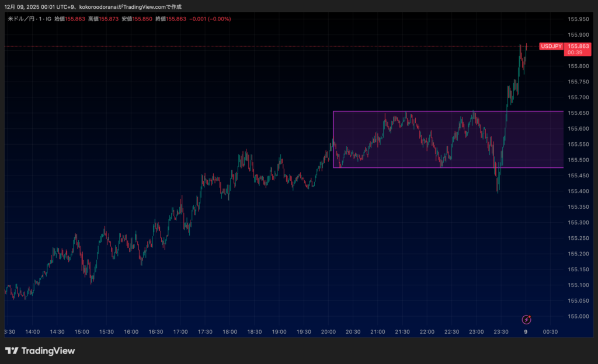Click the 155.500 price axis label
This screenshot has height=364, width=598.
[579, 160]
